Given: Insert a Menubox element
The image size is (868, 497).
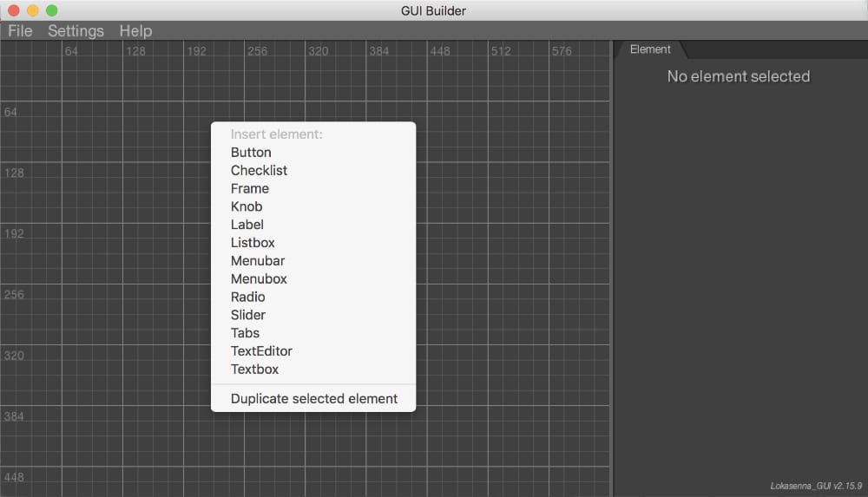Looking at the screenshot, I should [313, 279].
